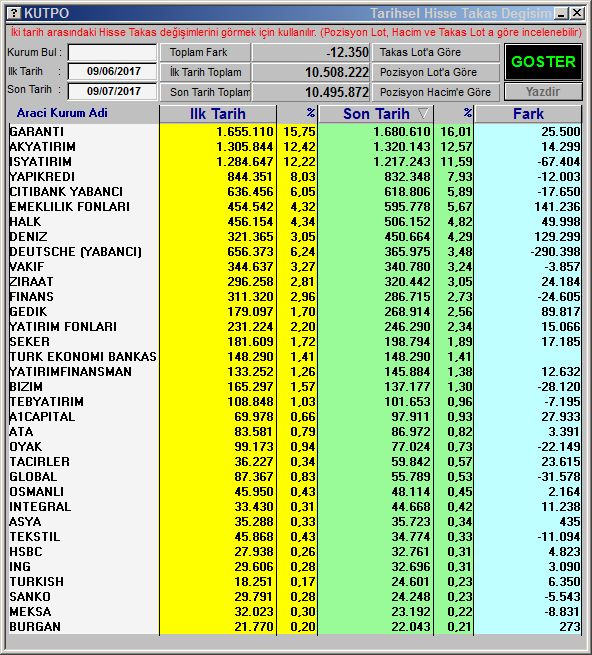592x655 pixels.
Task: Select the BURGAN row
Action: pyautogui.click(x=295, y=627)
